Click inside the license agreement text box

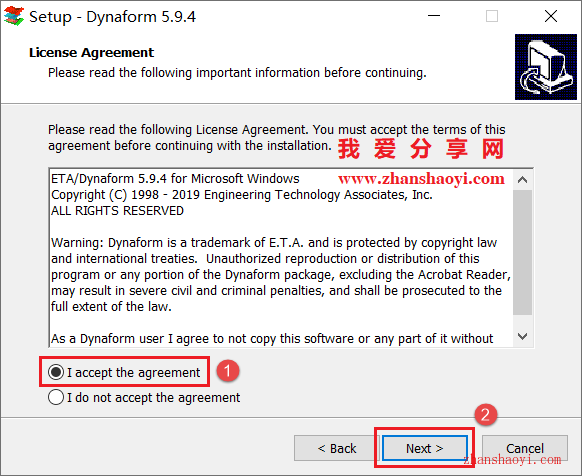pos(281,258)
